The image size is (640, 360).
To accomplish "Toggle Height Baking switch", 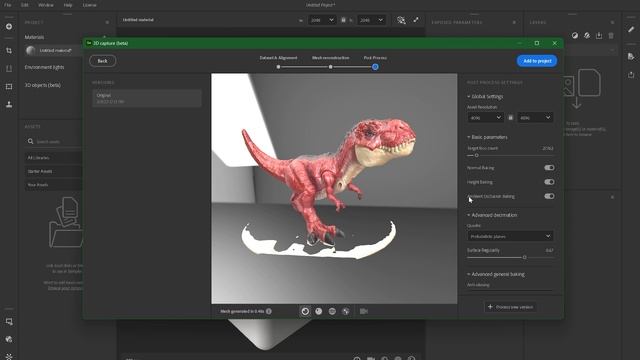I will 549,182.
